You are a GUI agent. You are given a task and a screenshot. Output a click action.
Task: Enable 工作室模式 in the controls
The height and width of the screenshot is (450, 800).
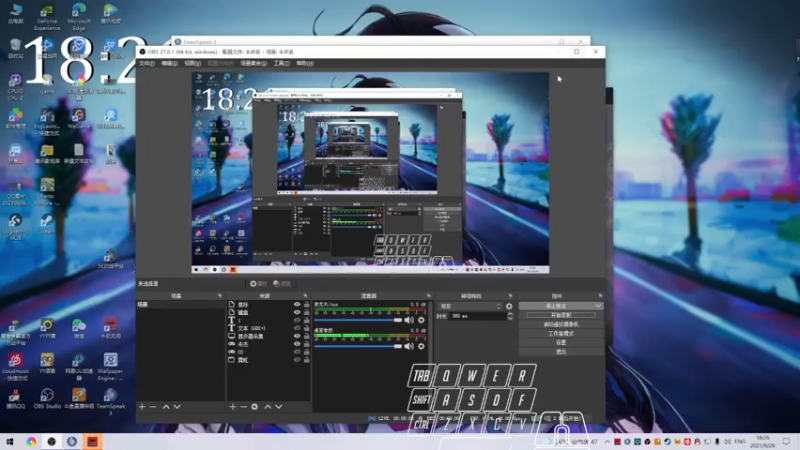click(x=561, y=334)
